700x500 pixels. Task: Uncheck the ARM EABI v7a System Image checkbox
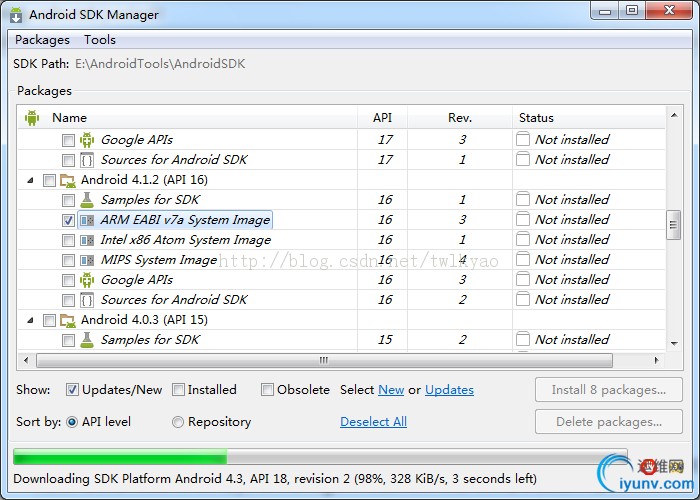click(68, 220)
